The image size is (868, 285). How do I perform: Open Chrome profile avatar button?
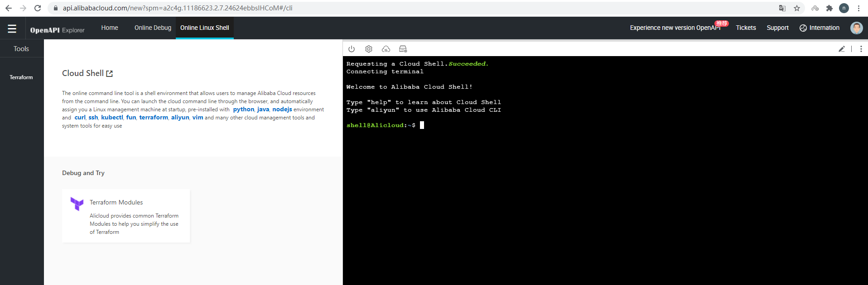click(844, 8)
